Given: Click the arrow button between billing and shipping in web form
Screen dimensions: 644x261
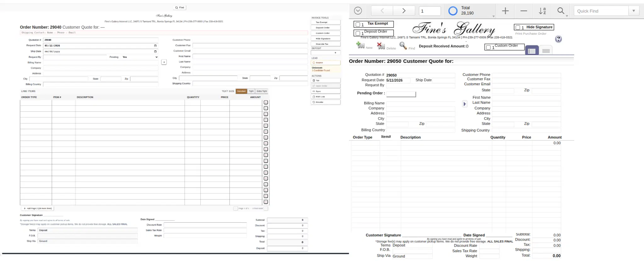Looking at the screenshot, I should point(164,62).
